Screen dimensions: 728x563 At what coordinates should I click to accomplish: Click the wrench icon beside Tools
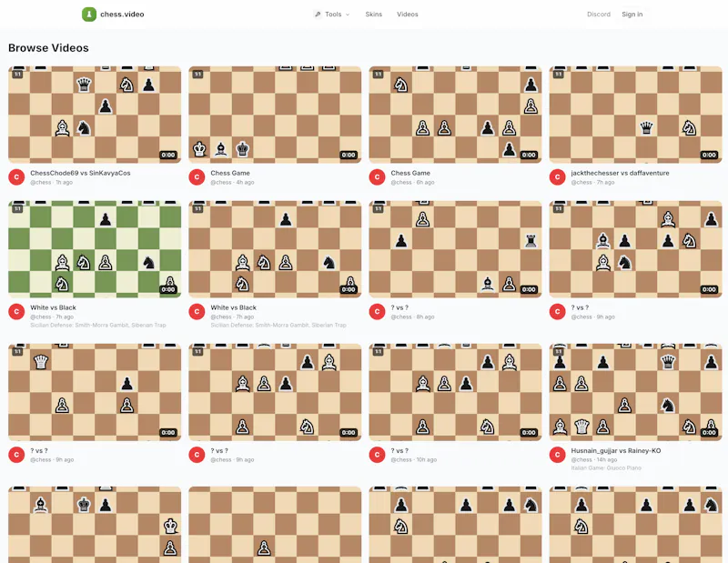click(318, 15)
